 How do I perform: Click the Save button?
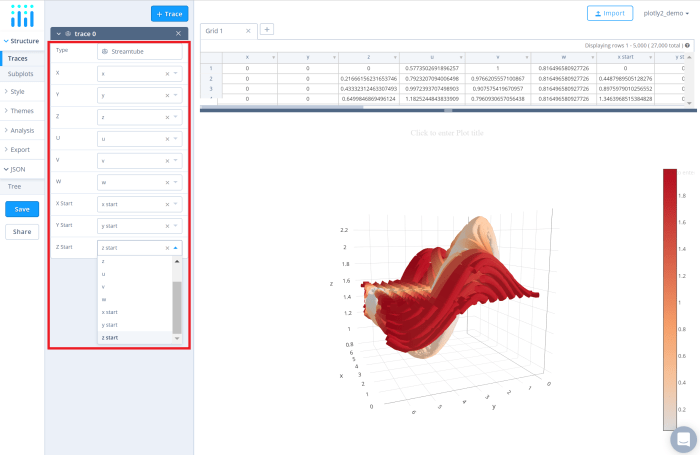point(22,209)
